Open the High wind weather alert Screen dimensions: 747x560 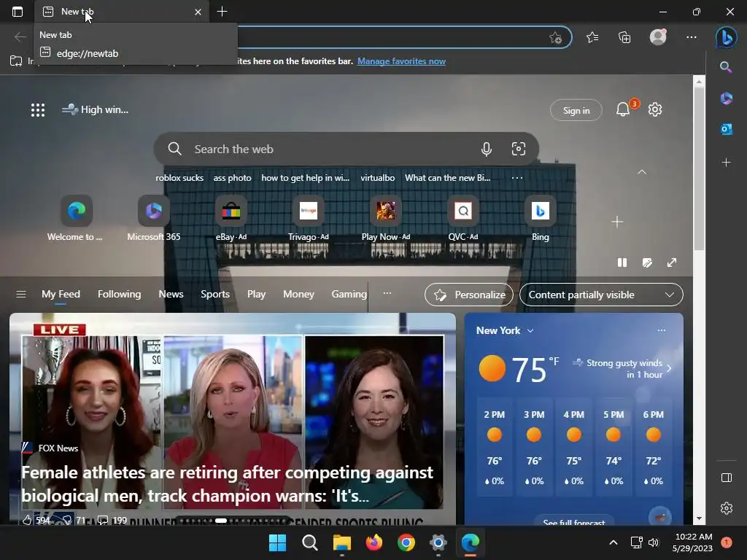tap(96, 109)
